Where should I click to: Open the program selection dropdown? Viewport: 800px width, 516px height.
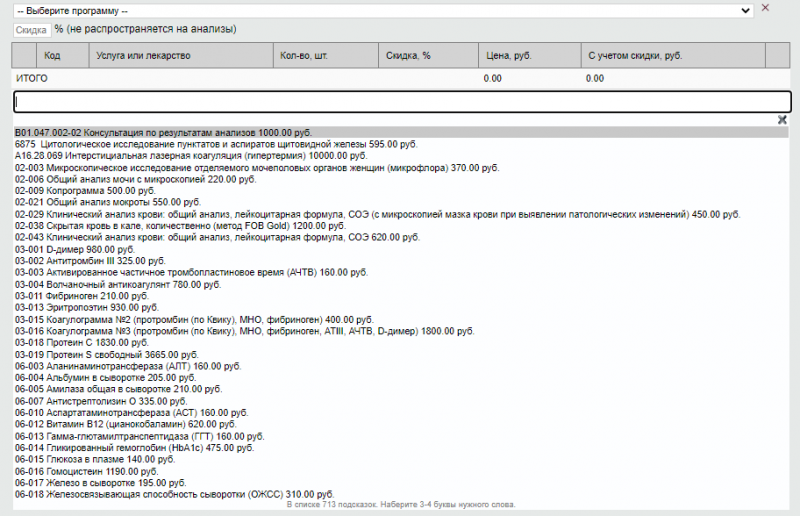pos(384,9)
